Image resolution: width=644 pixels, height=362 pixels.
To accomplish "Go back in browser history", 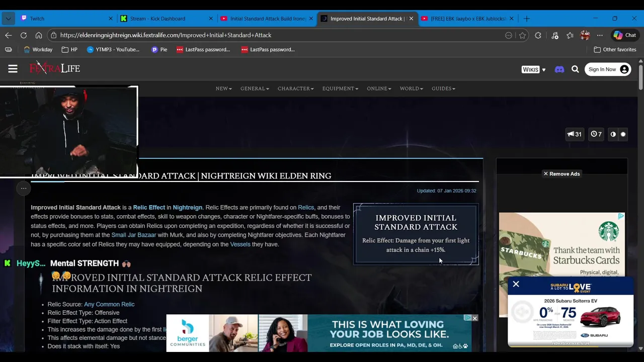I will tap(9, 35).
